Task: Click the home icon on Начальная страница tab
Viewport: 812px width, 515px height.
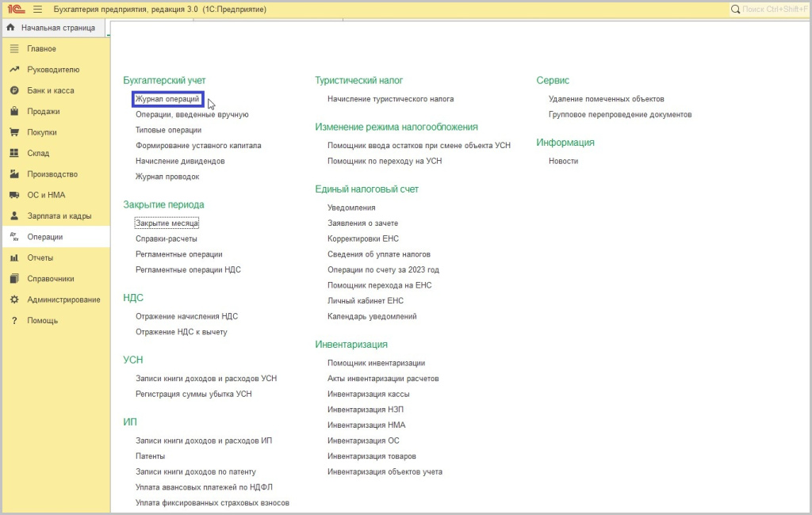Action: point(11,28)
